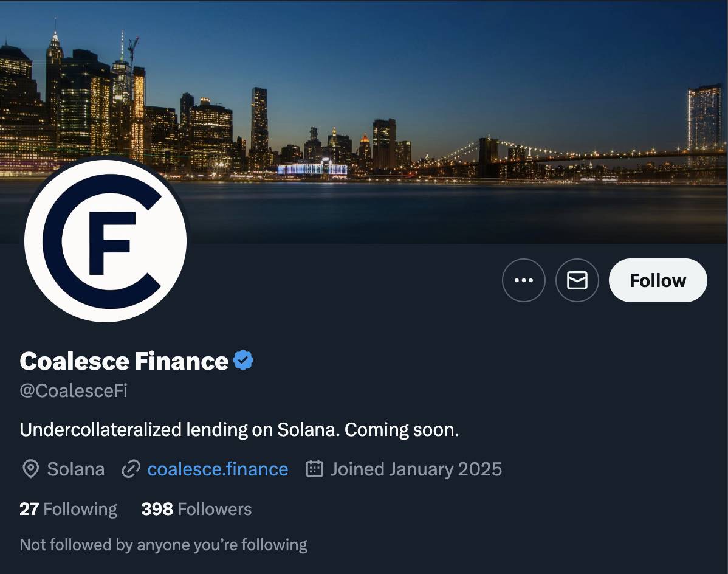
Task: Visit the coalesce.finance website link
Action: pyautogui.click(x=218, y=469)
